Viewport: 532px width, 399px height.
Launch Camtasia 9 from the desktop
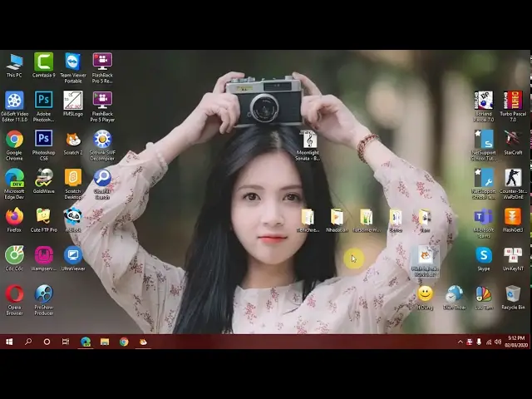pos(43,66)
